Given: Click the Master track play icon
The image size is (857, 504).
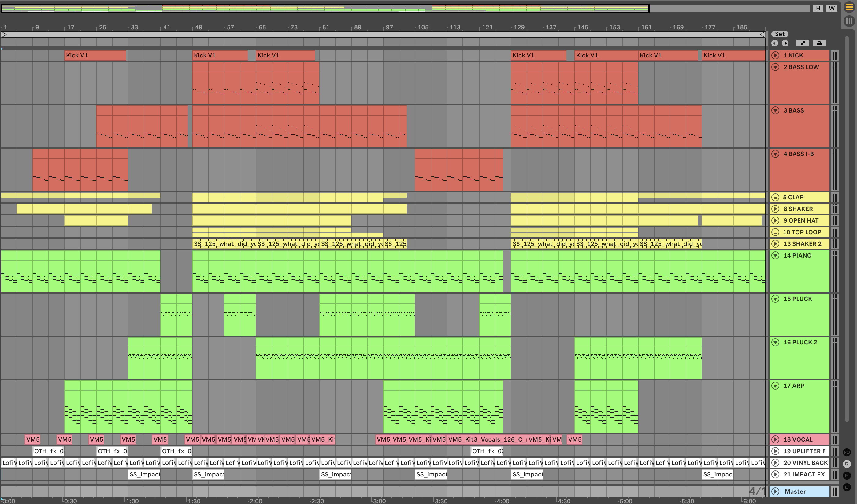Looking at the screenshot, I should [x=775, y=491].
